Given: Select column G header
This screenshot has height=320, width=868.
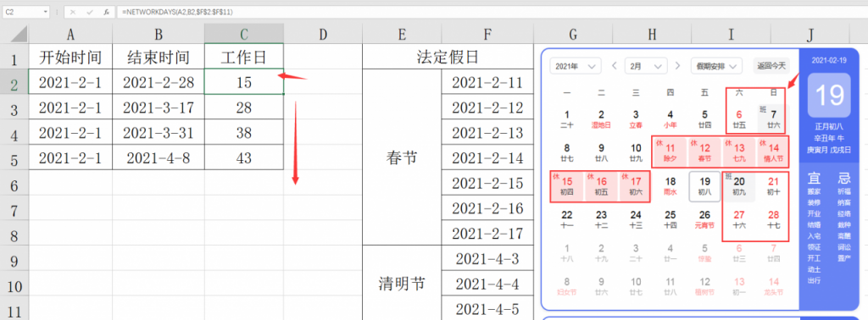Looking at the screenshot, I should click(x=573, y=34).
